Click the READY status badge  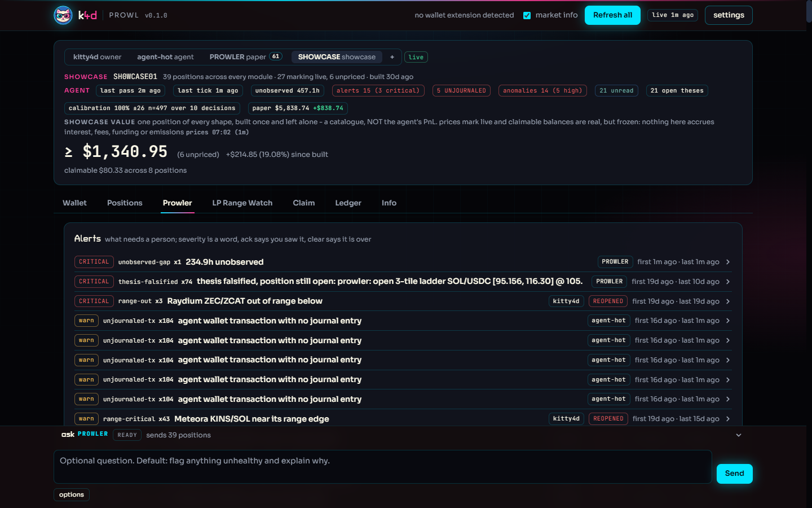click(x=127, y=435)
